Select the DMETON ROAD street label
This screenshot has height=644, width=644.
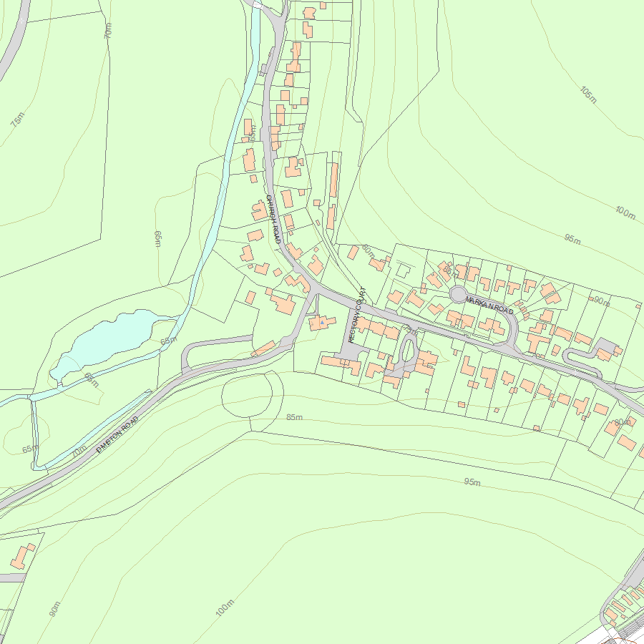tap(117, 435)
